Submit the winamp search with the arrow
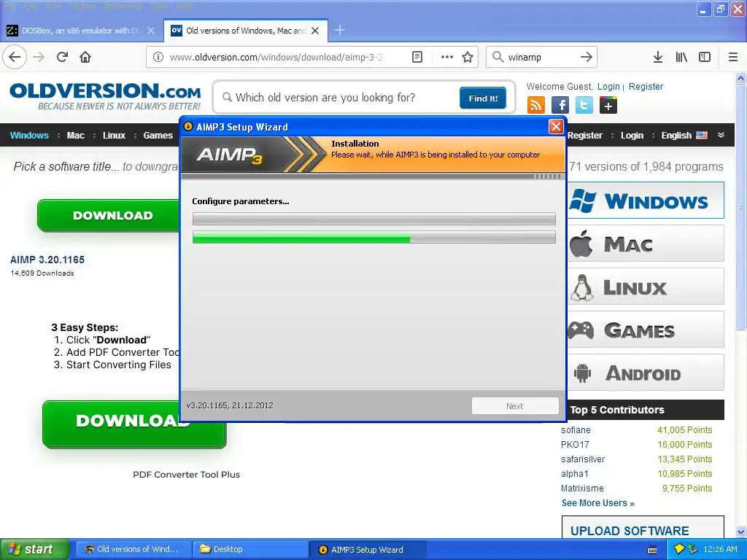The image size is (747, 560). [x=586, y=57]
